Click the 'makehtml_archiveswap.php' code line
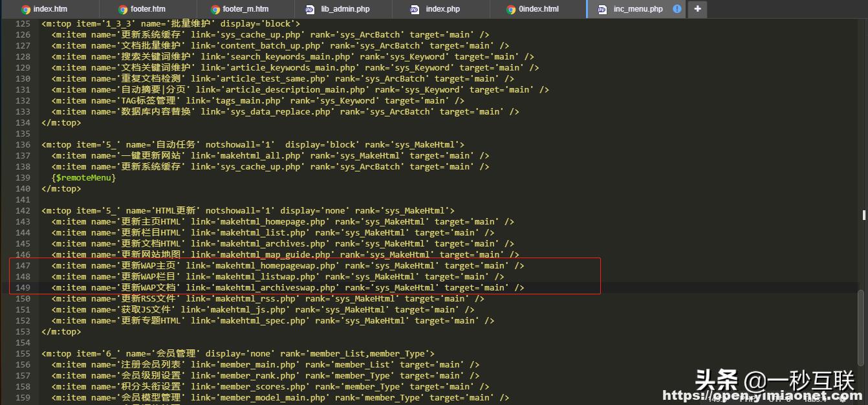The height and width of the screenshot is (405, 868). [288, 287]
